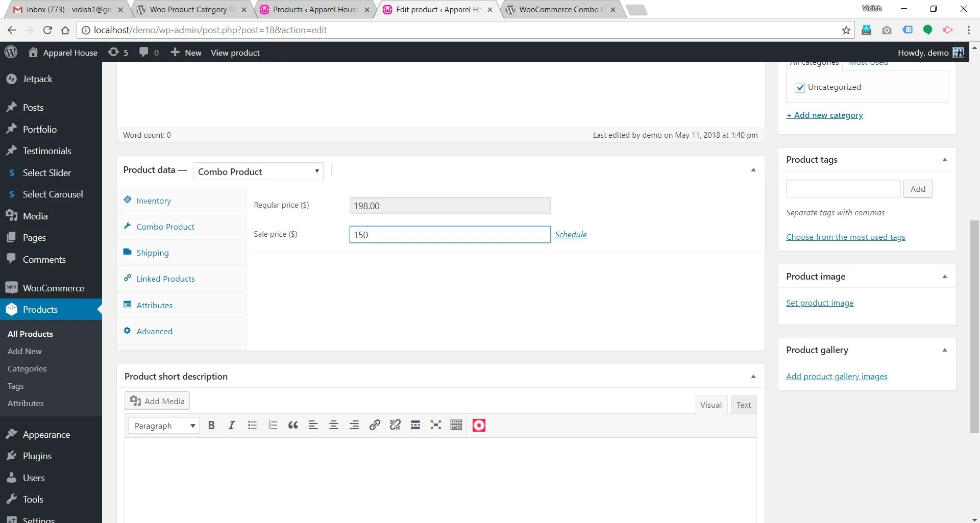Open the Paragraph format dropdown
Screen dimensions: 980x523
click(164, 426)
